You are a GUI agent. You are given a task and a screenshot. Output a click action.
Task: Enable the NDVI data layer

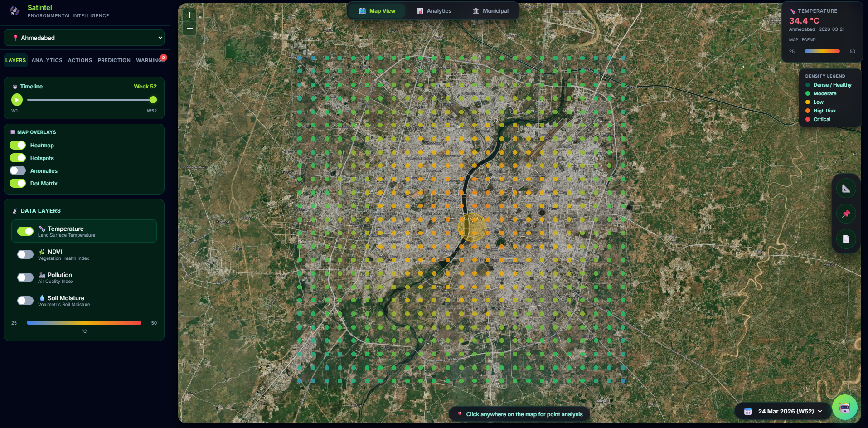point(25,254)
